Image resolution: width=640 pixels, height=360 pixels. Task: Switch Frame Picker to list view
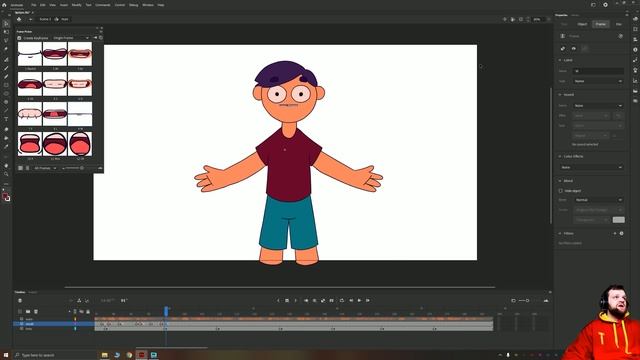(x=27, y=168)
